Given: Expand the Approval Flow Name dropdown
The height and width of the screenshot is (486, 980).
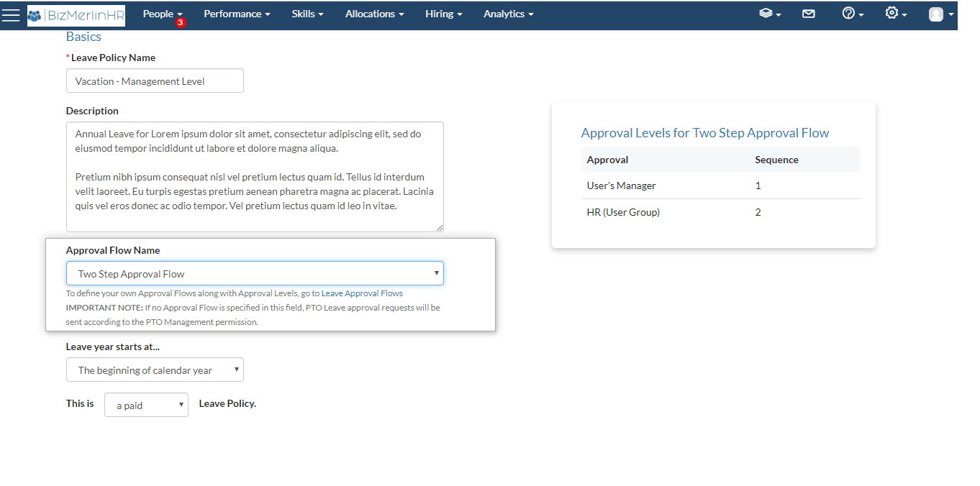Looking at the screenshot, I should coord(255,273).
